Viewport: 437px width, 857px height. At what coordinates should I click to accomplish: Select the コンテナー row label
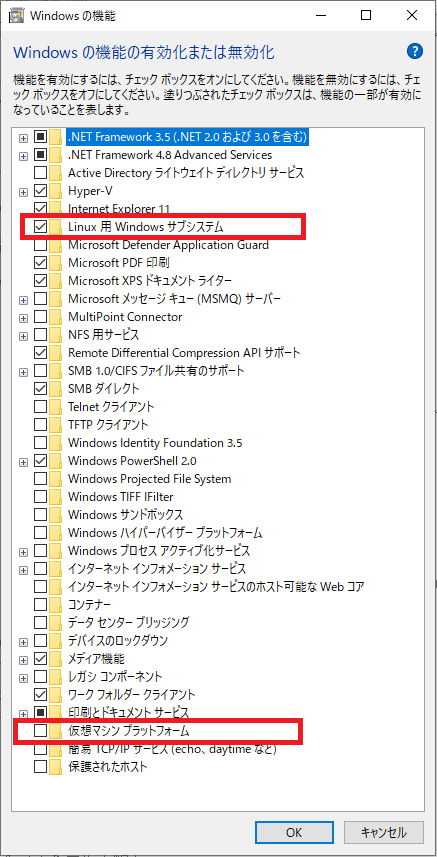pyautogui.click(x=90, y=605)
